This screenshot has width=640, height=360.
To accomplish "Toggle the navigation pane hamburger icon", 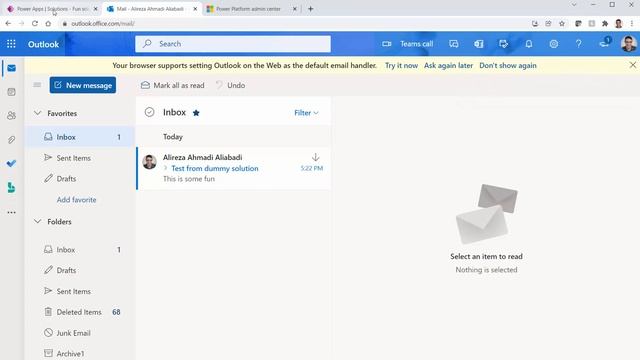I will 37,85.
